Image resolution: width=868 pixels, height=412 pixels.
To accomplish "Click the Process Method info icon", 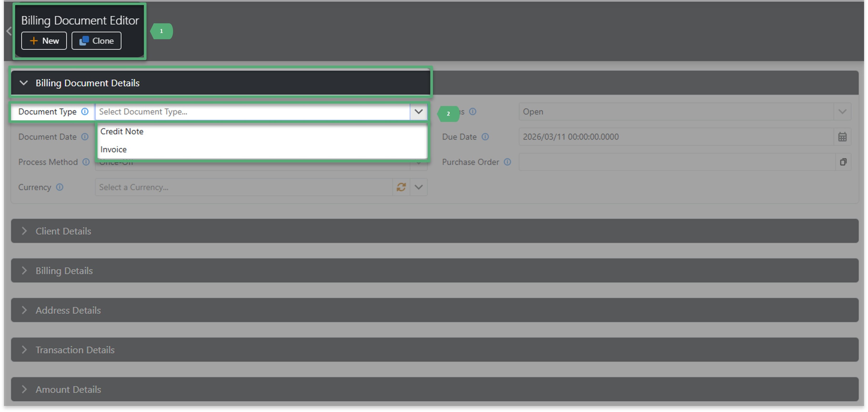I will [86, 162].
